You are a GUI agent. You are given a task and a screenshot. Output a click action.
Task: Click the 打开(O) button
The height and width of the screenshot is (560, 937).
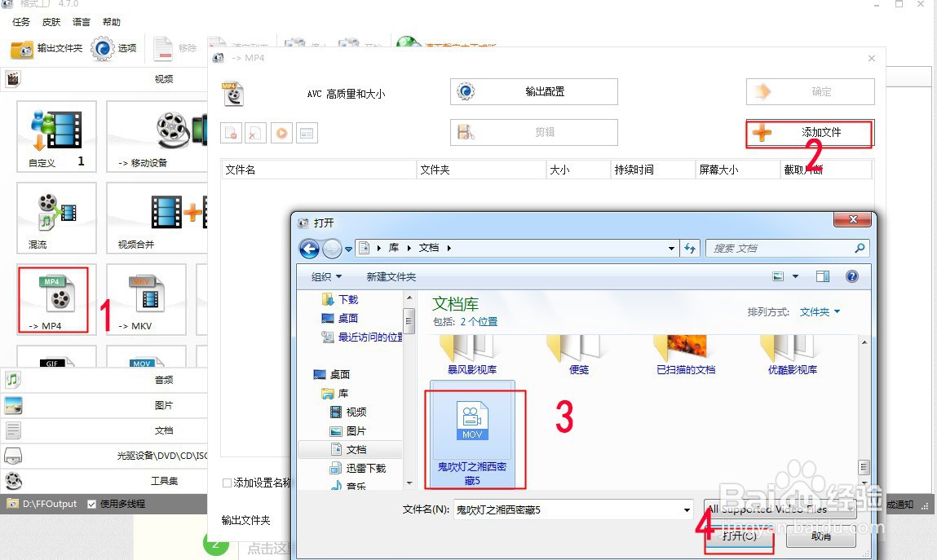(738, 538)
